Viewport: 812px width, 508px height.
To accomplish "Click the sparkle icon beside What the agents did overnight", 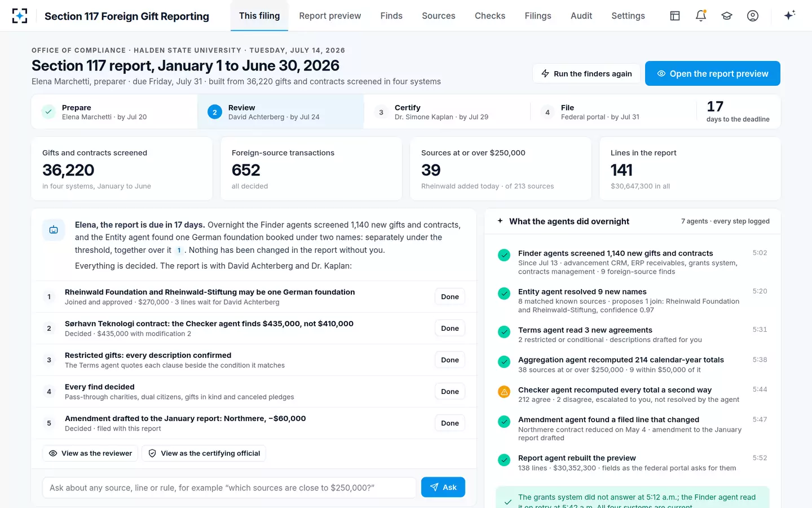I will tap(500, 221).
